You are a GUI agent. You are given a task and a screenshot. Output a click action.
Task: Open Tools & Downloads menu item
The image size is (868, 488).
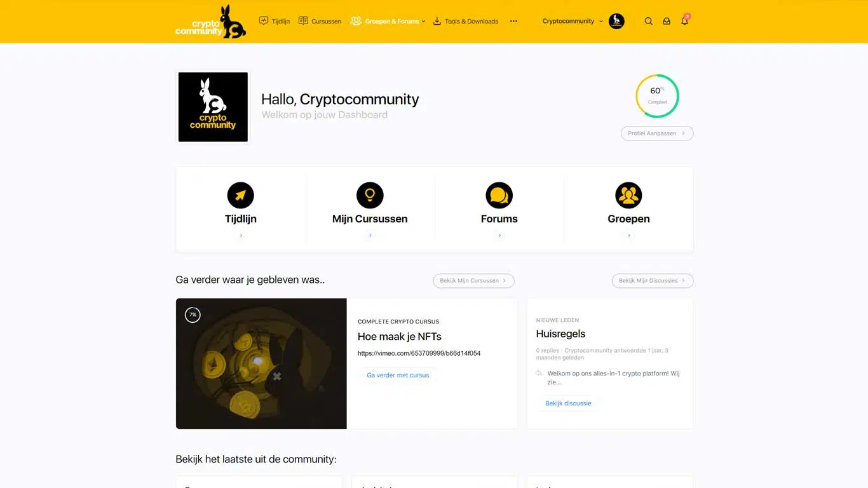tap(466, 21)
